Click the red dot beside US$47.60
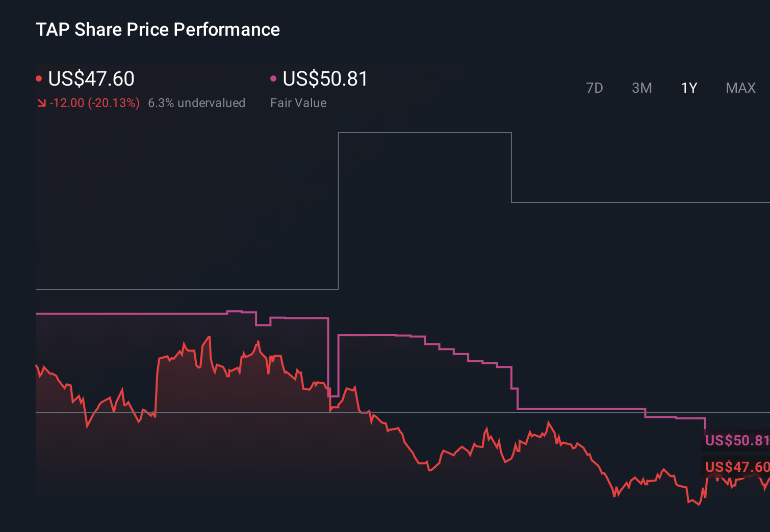Image resolution: width=770 pixels, height=532 pixels. click(39, 78)
